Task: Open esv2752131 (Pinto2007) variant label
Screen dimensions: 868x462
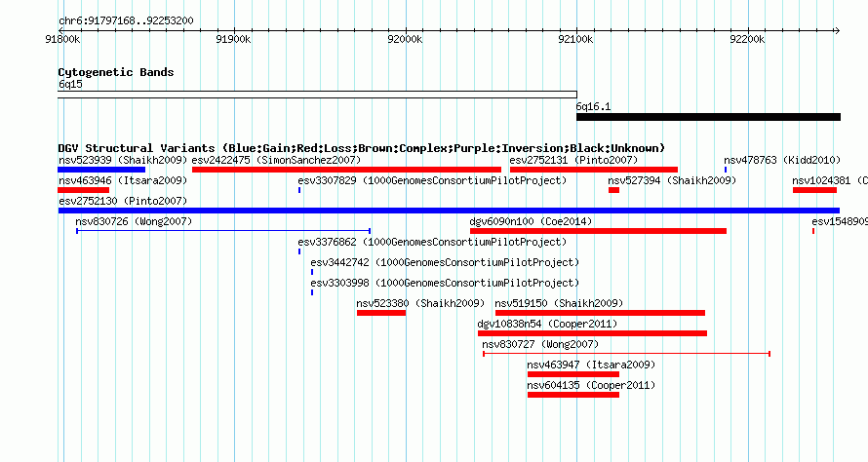Action: (573, 160)
